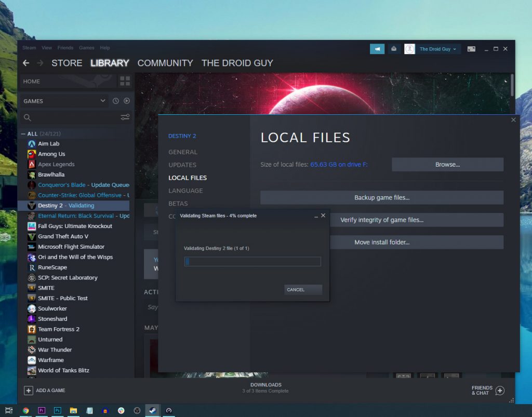Open the inbox envelope icon
Viewport: 532px width, 417px height.
pyautogui.click(x=394, y=49)
